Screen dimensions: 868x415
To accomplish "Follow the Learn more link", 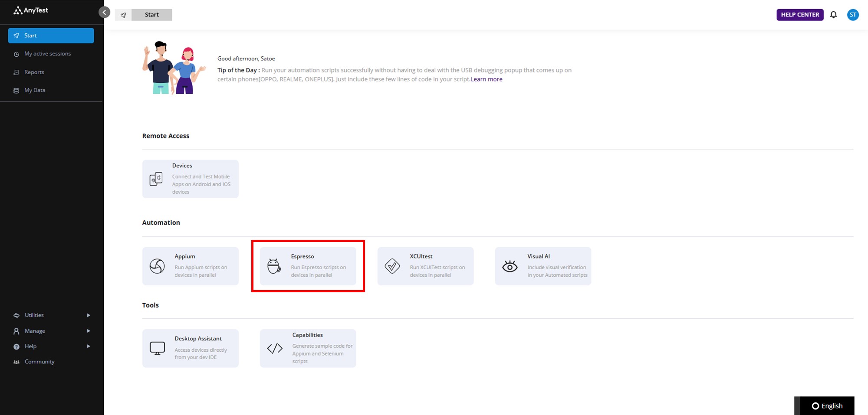I will [x=487, y=79].
